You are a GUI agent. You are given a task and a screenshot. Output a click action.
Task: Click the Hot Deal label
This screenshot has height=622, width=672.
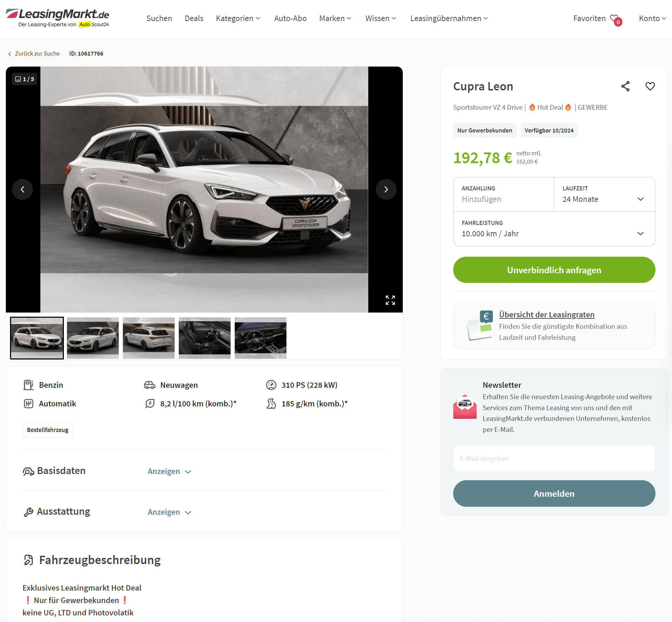point(550,107)
